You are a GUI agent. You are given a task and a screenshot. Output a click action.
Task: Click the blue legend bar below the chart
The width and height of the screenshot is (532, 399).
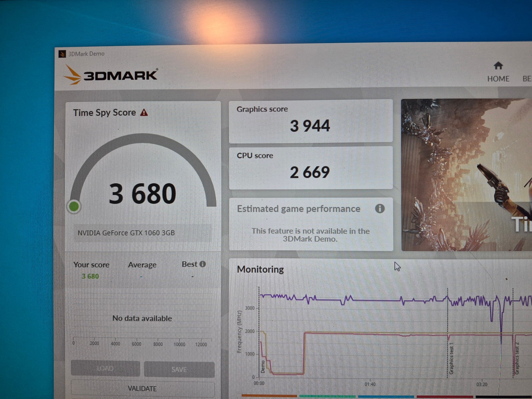386,397
